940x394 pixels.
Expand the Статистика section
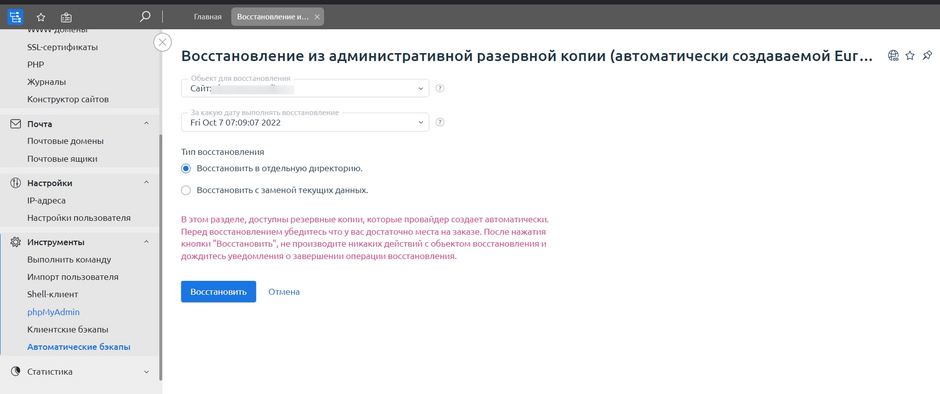[x=147, y=372]
